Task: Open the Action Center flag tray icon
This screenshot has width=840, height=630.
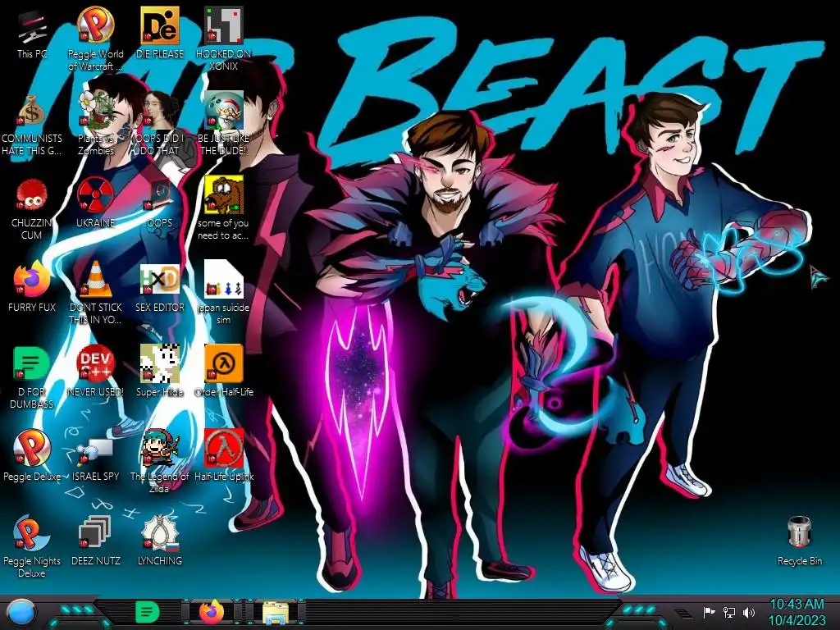Action: pyautogui.click(x=709, y=612)
